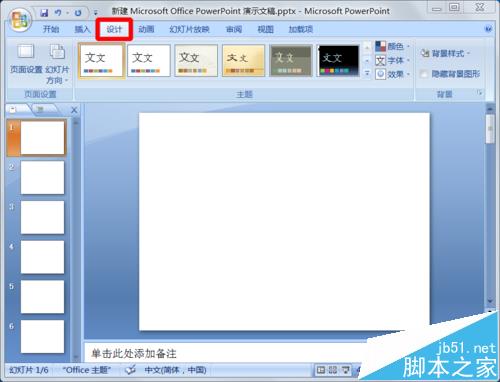Viewport: 500px width, 382px height.
Task: Select slide 4 thumbnail
Action: [x=42, y=257]
